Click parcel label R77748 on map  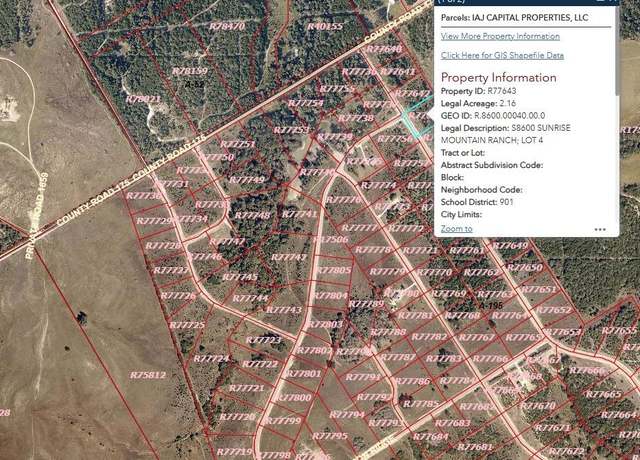[x=252, y=215]
